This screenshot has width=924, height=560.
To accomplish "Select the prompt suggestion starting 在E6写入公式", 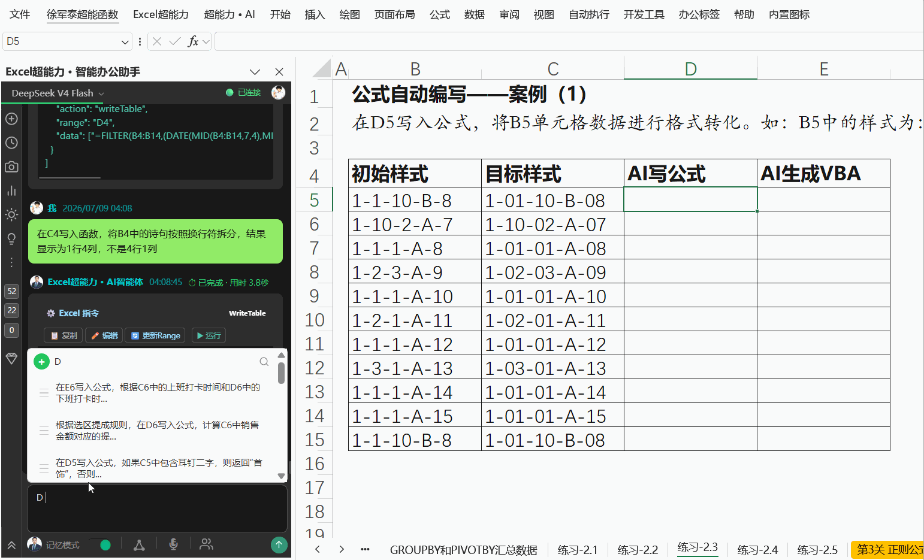I will [157, 393].
